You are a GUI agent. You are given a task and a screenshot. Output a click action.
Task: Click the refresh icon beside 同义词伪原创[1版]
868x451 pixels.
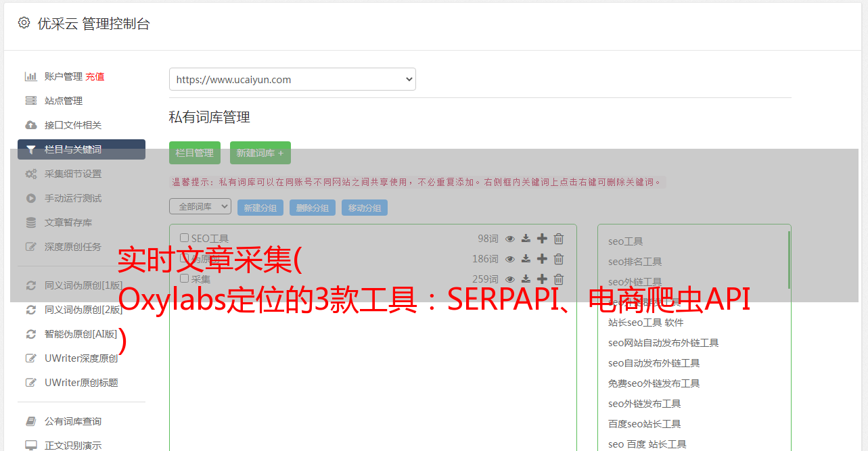pyautogui.click(x=31, y=285)
